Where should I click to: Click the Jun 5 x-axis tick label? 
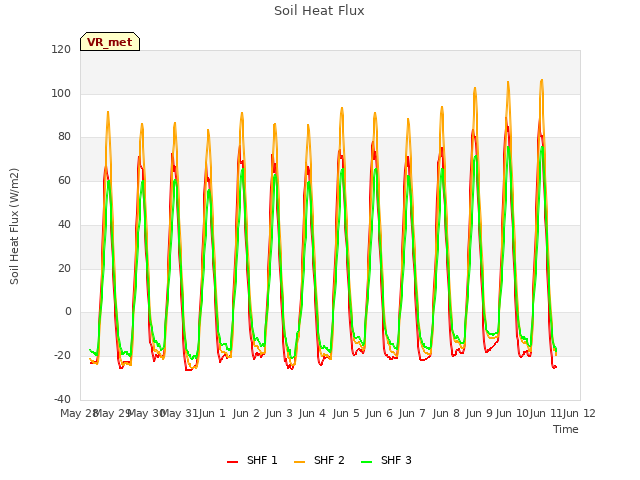point(346,413)
